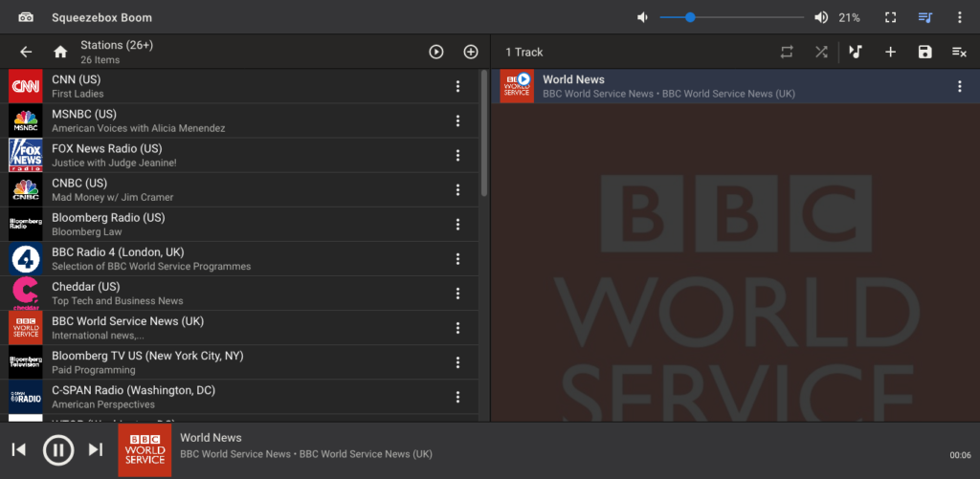This screenshot has height=479, width=980.
Task: Toggle repeat mode in queue toolbar
Action: [787, 52]
